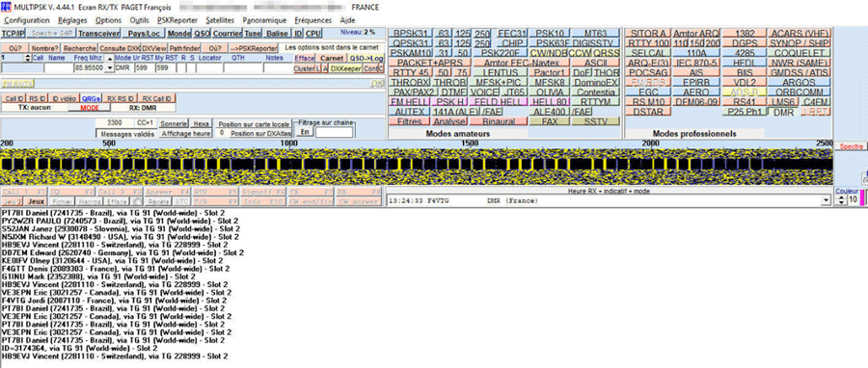
Task: Click the Freq MHz field showing 85.95500
Action: [89, 68]
